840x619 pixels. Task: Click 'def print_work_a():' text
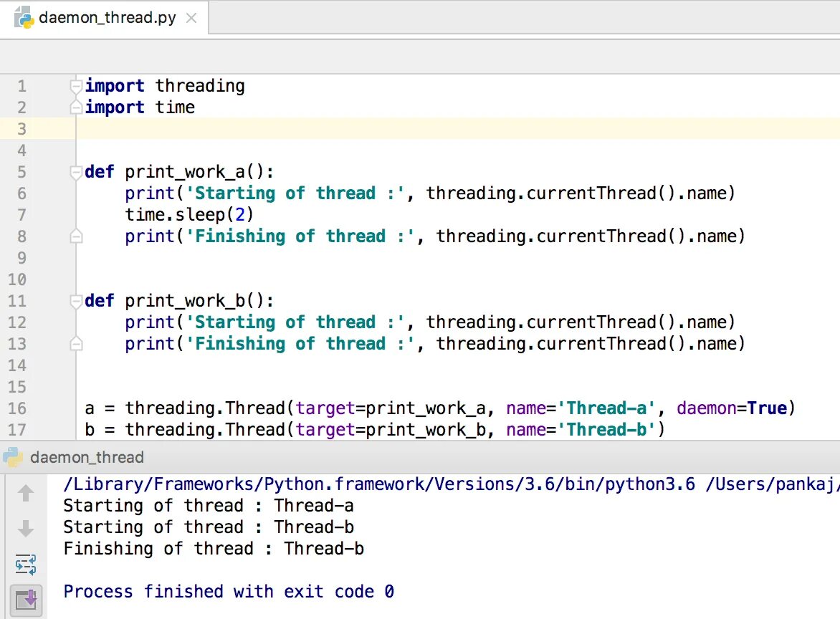(x=179, y=172)
